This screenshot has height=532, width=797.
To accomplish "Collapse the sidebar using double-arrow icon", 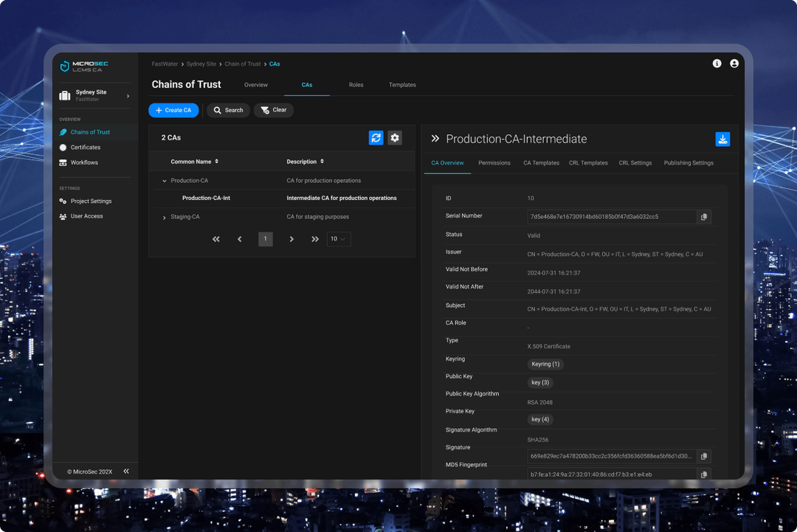I will [x=126, y=471].
